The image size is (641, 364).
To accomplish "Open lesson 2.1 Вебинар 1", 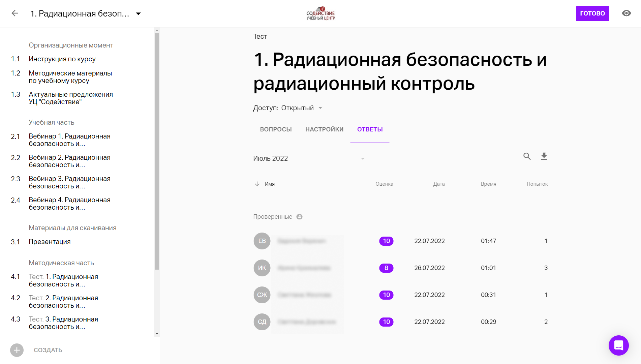I will click(69, 140).
